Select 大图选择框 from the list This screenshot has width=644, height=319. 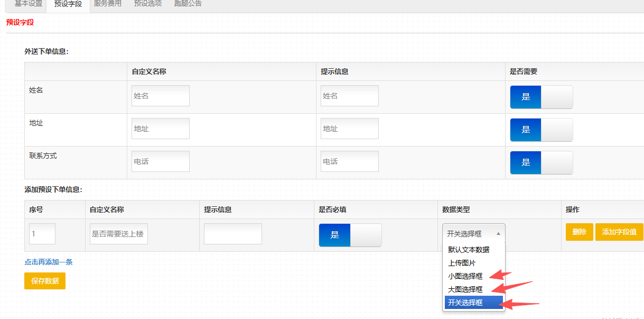point(465,289)
